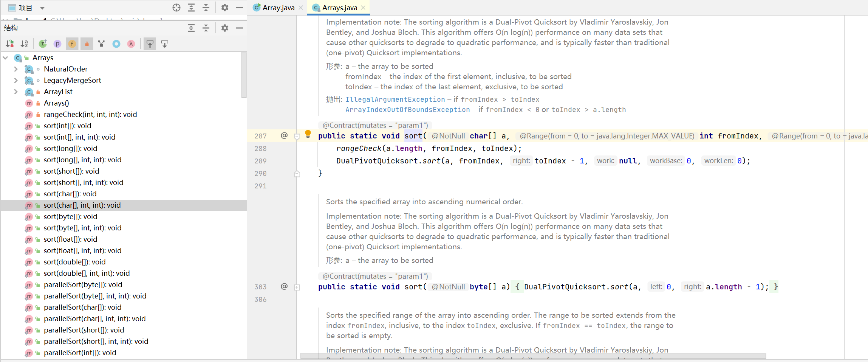
Task: Click the editor horizontal scrollbar
Action: 533,356
